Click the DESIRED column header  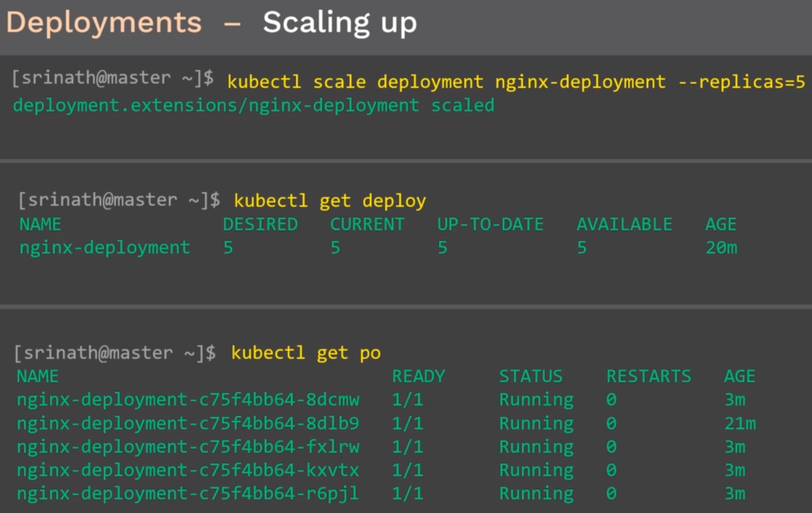point(260,224)
